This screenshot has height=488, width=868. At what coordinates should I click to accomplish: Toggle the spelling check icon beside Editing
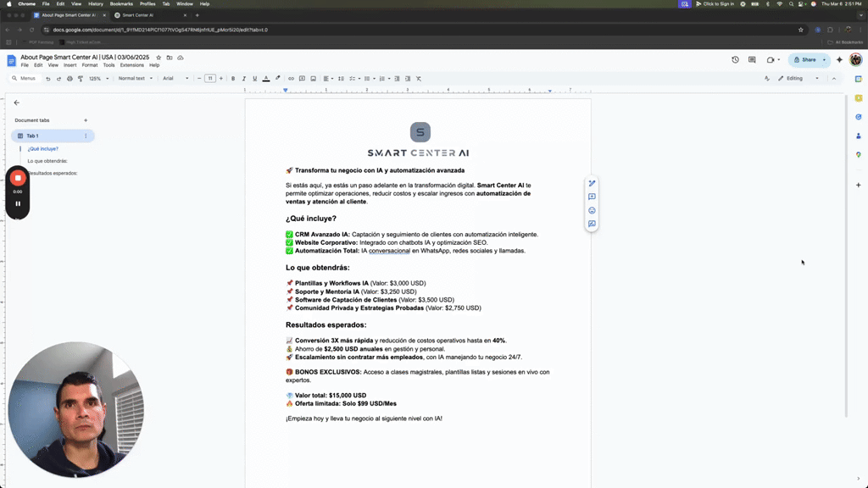coord(766,79)
